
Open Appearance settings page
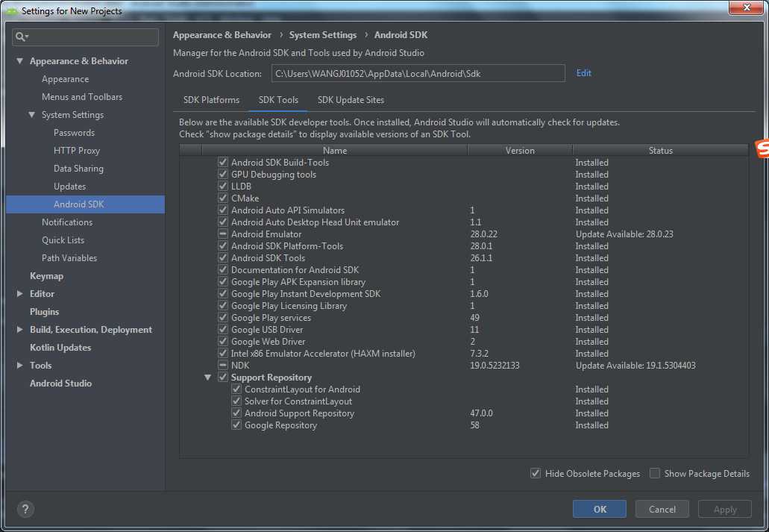point(65,78)
